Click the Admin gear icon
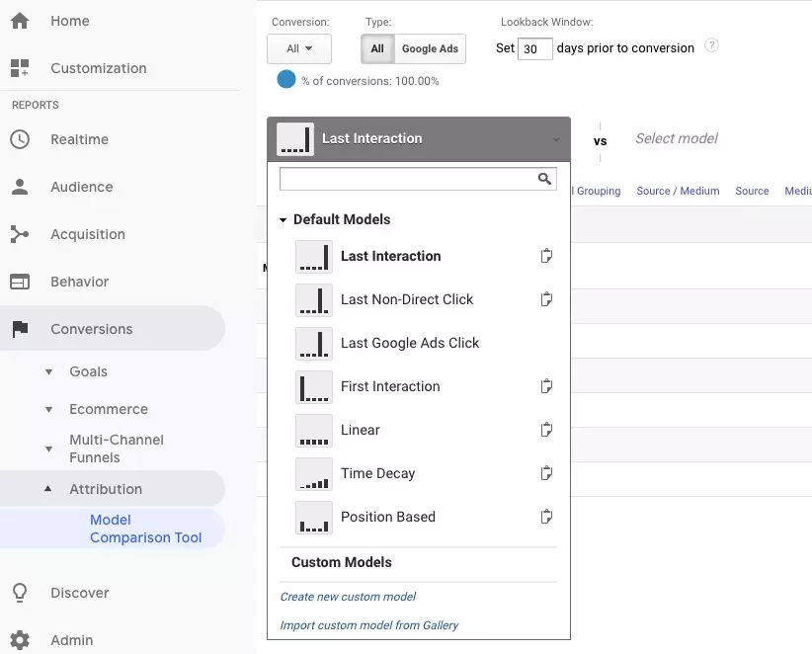The image size is (812, 654). [20, 640]
